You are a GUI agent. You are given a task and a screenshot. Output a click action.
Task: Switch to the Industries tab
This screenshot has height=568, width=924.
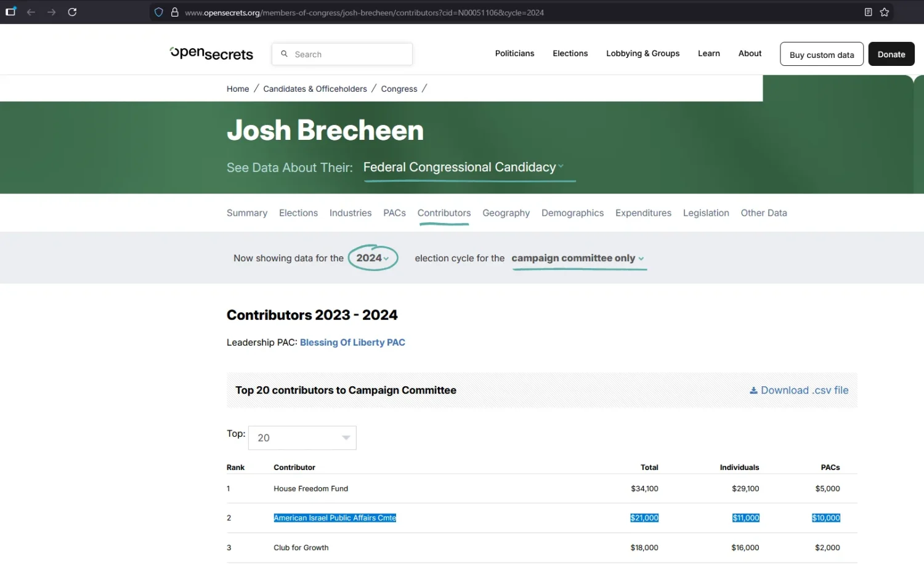351,213
